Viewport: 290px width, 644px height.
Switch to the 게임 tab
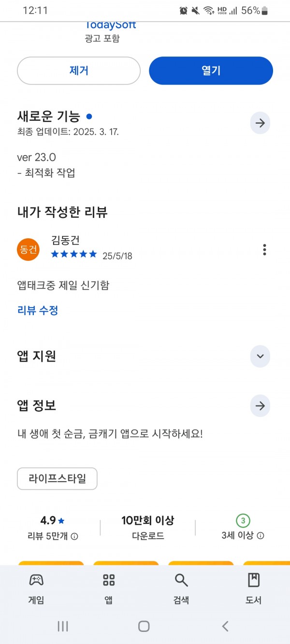coord(36,588)
